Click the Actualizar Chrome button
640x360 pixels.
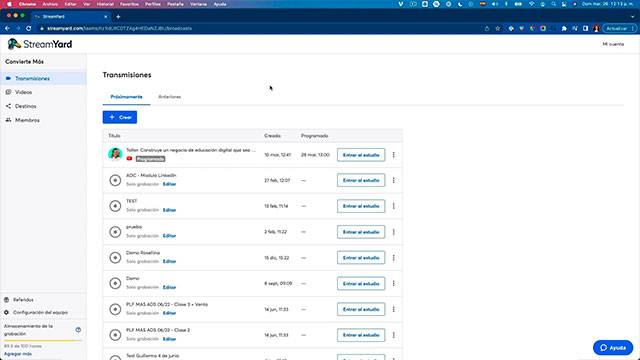[x=619, y=29]
